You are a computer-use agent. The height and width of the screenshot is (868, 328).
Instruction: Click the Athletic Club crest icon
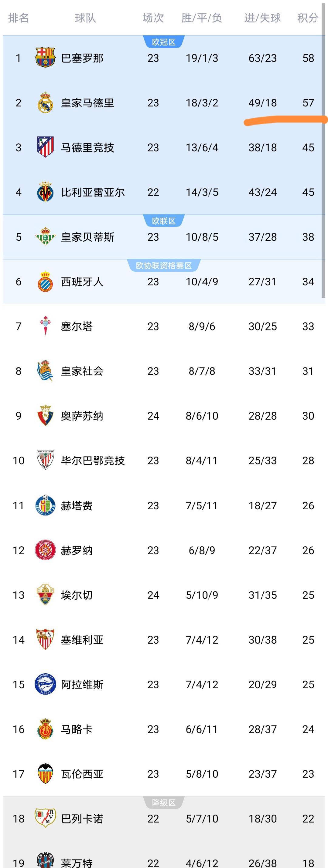click(x=45, y=460)
